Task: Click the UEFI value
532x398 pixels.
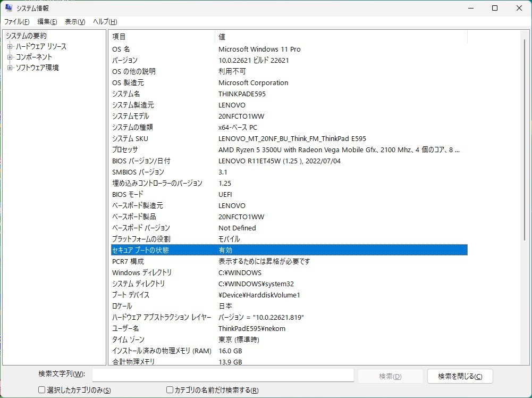Action: tap(225, 195)
